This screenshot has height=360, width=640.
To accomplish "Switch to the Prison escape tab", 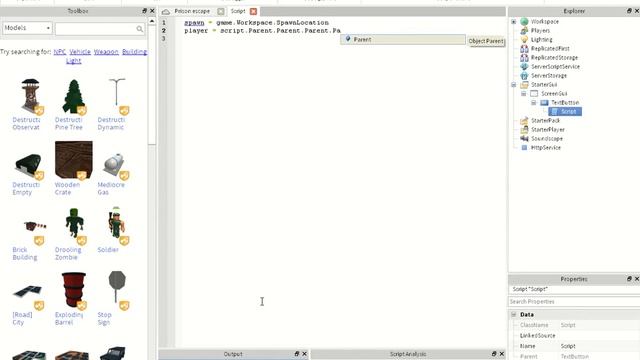I will coord(192,11).
